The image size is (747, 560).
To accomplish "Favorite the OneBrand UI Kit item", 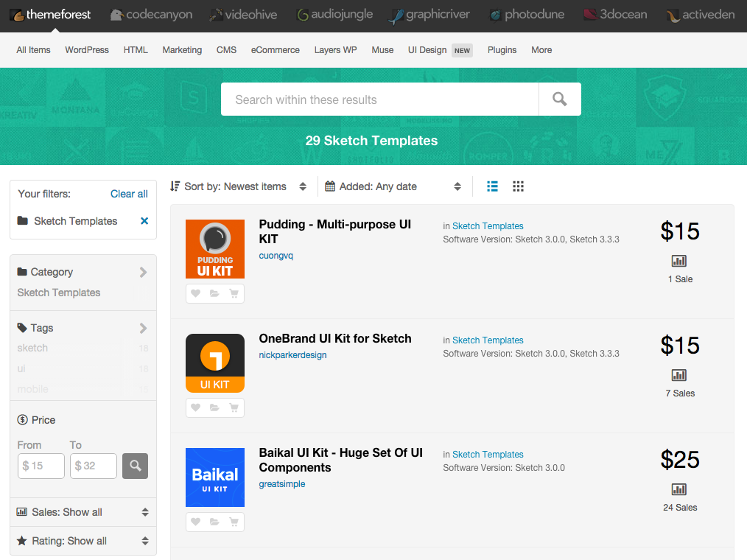I will point(195,408).
